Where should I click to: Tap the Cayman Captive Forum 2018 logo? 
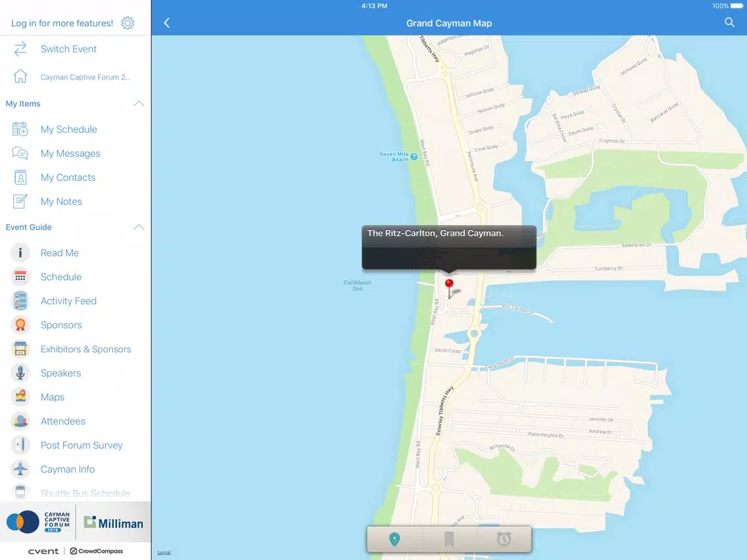pos(38,522)
